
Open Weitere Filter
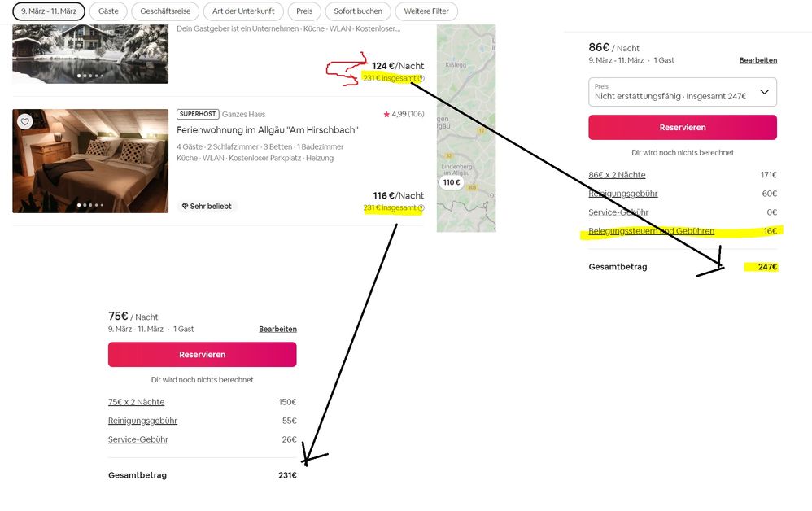pyautogui.click(x=428, y=11)
